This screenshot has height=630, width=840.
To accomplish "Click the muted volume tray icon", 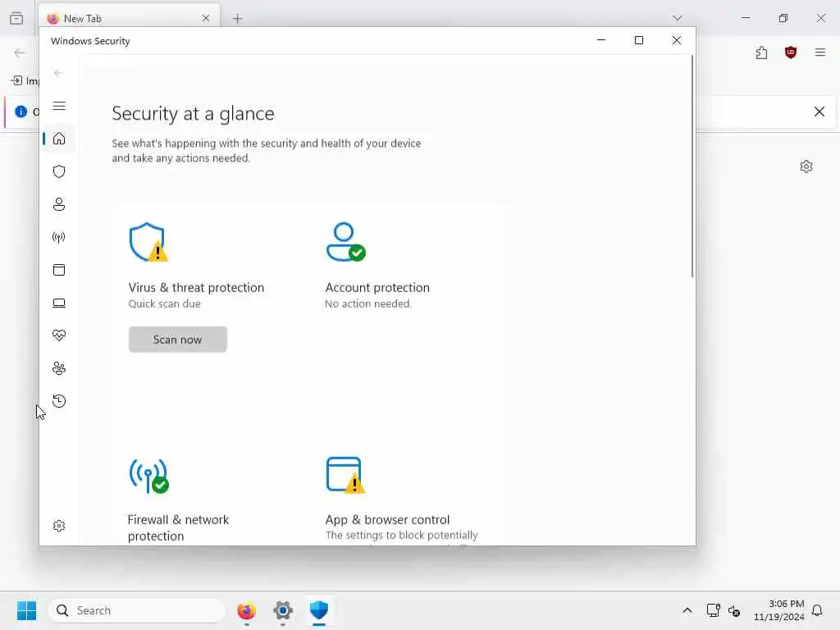I will pyautogui.click(x=734, y=610).
